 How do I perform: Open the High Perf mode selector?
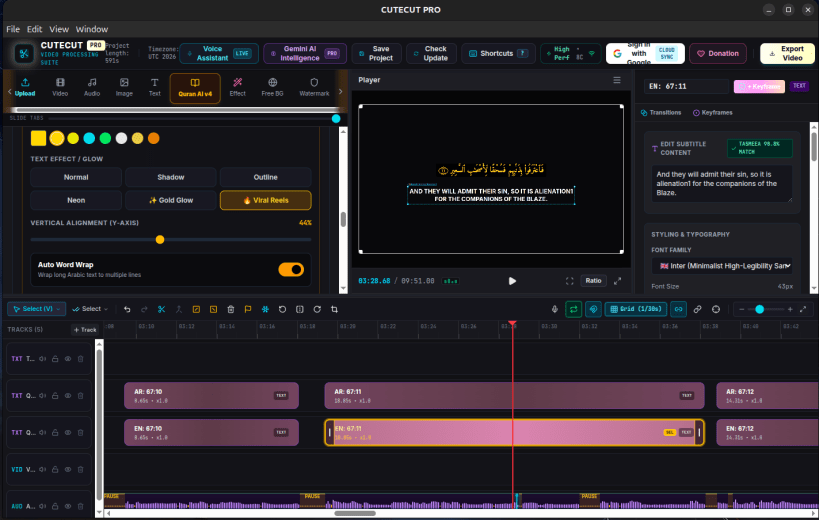tap(570, 53)
